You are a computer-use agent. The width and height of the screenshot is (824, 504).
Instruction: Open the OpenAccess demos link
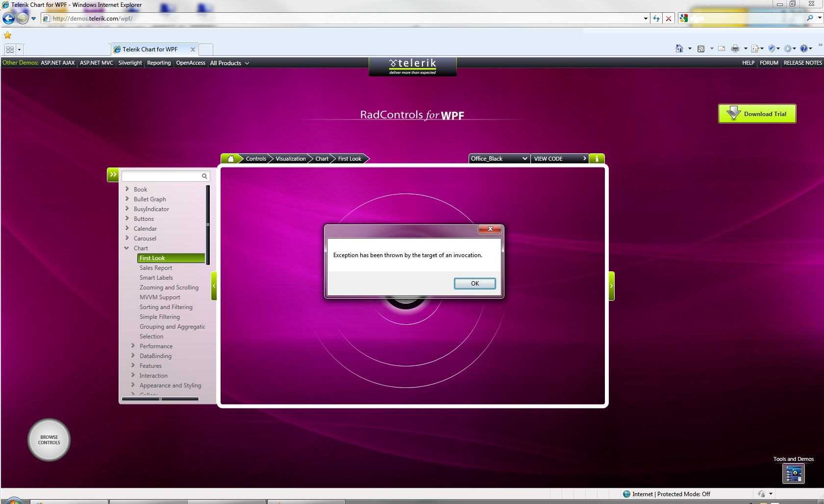191,63
